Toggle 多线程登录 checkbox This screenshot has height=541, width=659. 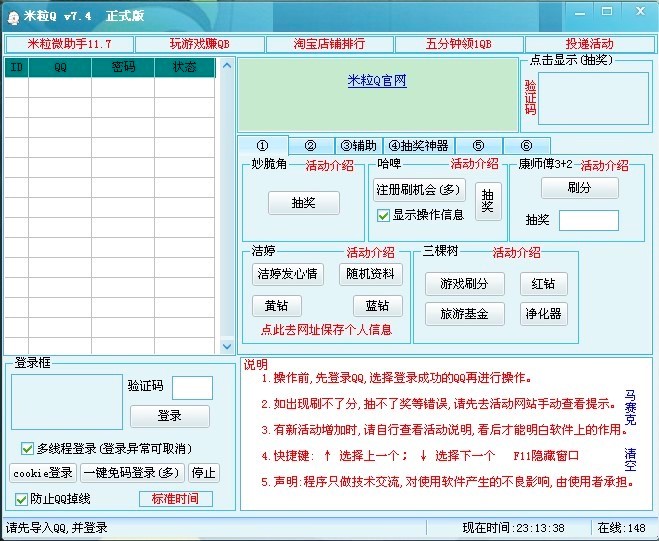point(27,449)
